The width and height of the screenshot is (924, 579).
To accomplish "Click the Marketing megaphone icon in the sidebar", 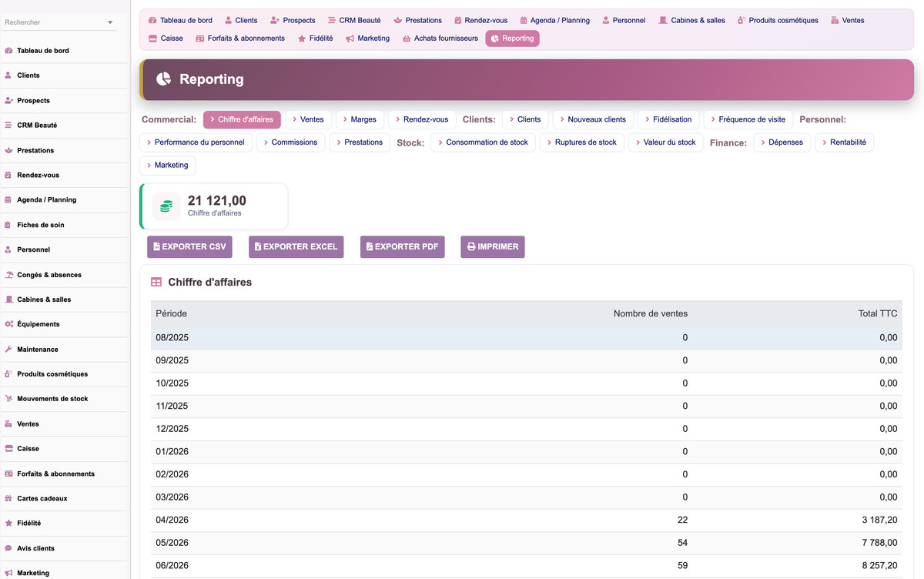I will [x=8, y=573].
